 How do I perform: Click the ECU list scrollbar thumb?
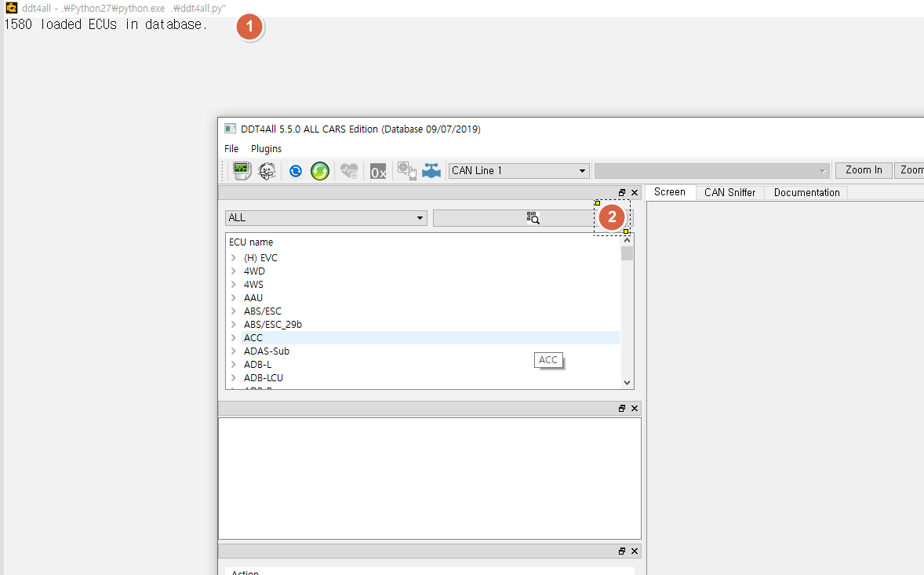click(627, 254)
